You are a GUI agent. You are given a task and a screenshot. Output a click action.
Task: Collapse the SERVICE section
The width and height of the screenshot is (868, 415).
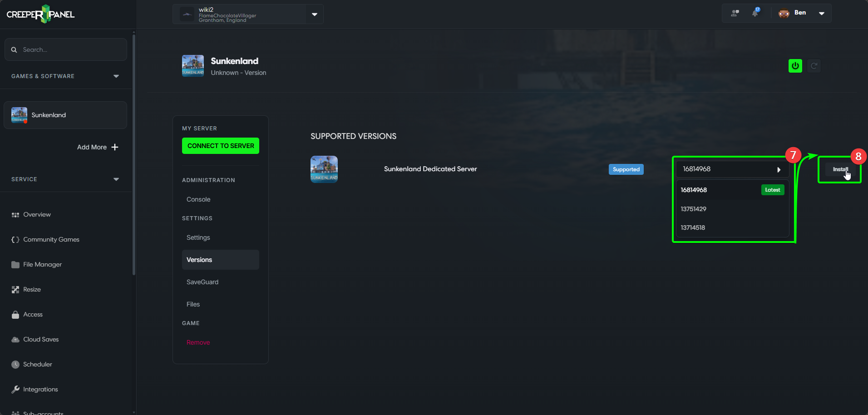pyautogui.click(x=116, y=179)
